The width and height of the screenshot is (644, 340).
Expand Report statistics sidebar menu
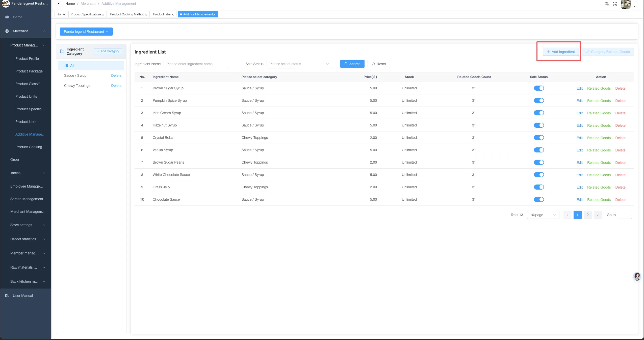25,239
